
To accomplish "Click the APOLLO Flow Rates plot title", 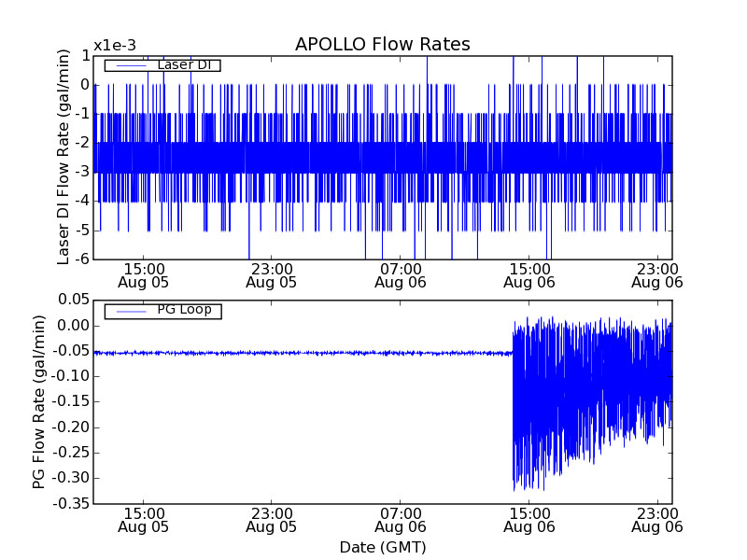I will [x=382, y=45].
